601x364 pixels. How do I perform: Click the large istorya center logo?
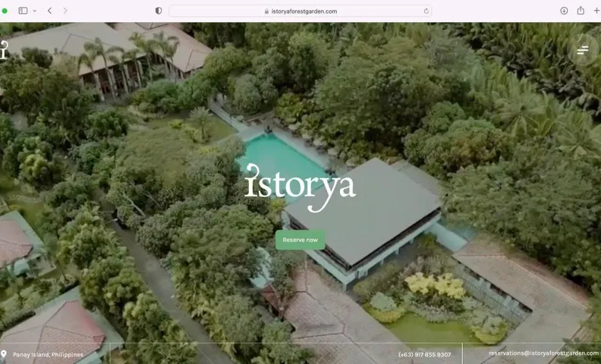click(300, 188)
